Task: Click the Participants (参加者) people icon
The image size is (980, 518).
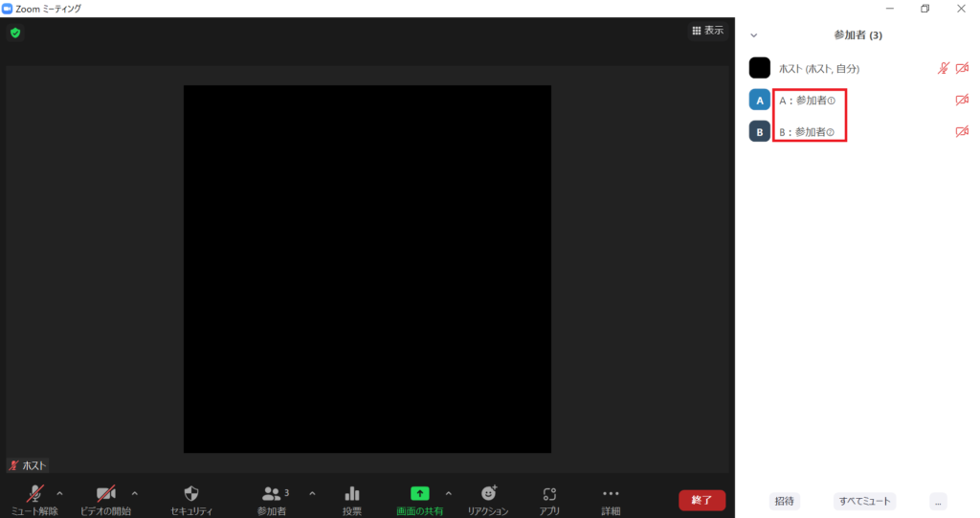Action: point(272,493)
